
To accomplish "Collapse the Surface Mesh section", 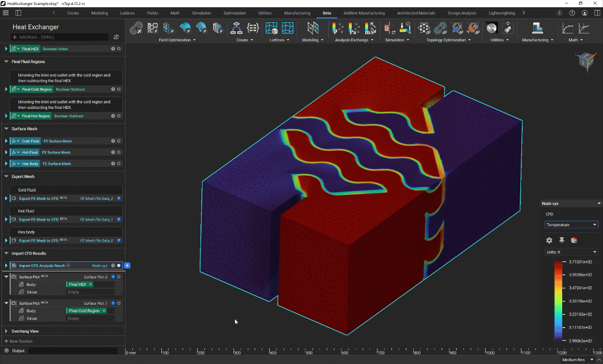I will [6, 129].
